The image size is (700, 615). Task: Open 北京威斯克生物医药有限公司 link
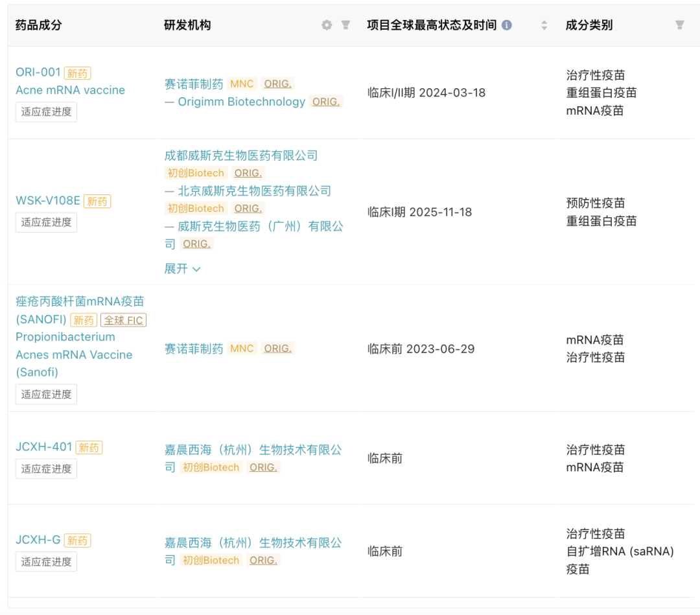point(255,191)
